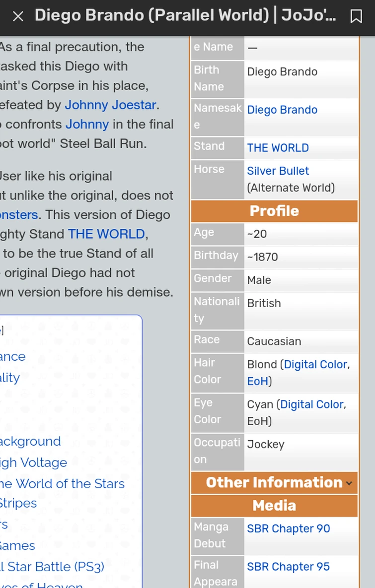The width and height of the screenshot is (375, 588).
Task: Open SBR Chapter 95 link
Action: (x=288, y=566)
